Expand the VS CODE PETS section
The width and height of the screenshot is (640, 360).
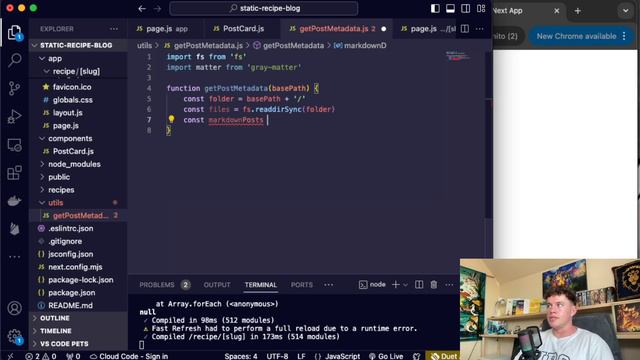coord(78,344)
